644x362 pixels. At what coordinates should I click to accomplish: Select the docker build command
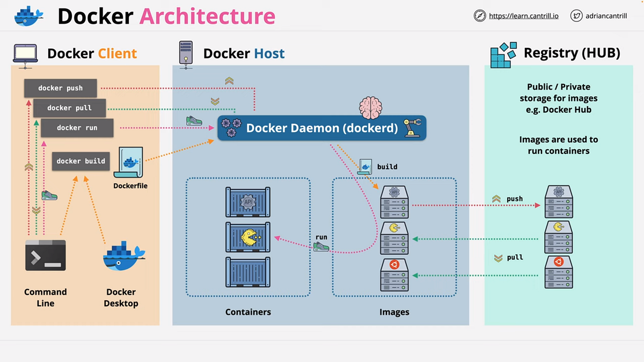tap(80, 161)
